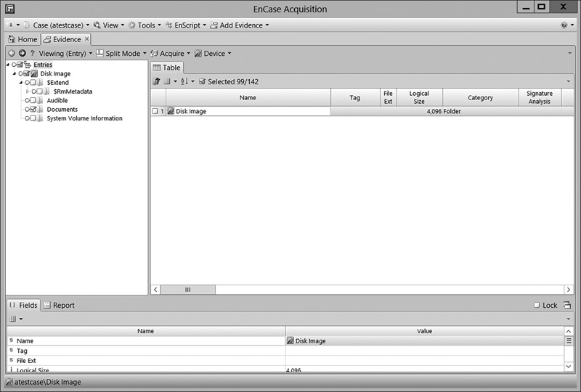
Task: Click set-include marker on Entries row
Action: [x=14, y=65]
